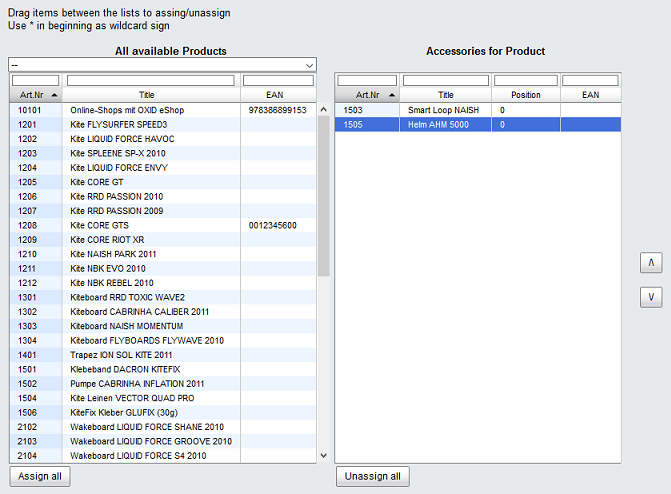Select Trapez ION SOL KITE 2011 row
The image size is (671, 494).
click(x=163, y=355)
